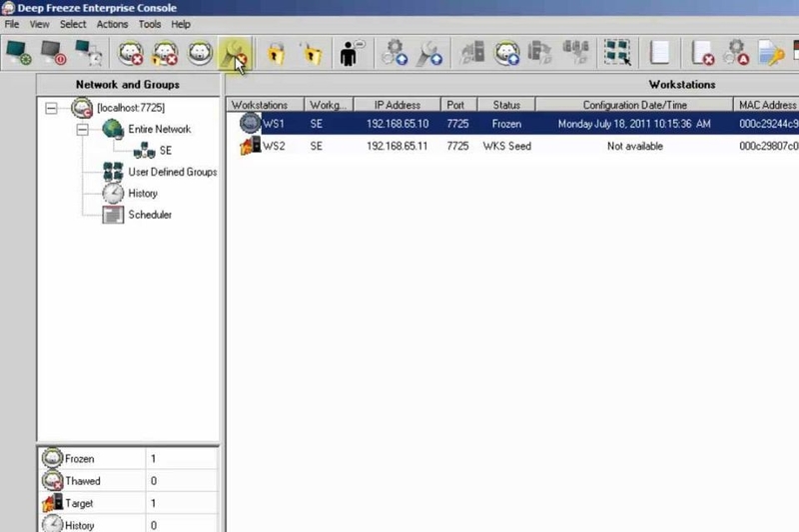The height and width of the screenshot is (532, 799).
Task: Collapse the [localhost:7725] tree node
Action: tap(51, 108)
